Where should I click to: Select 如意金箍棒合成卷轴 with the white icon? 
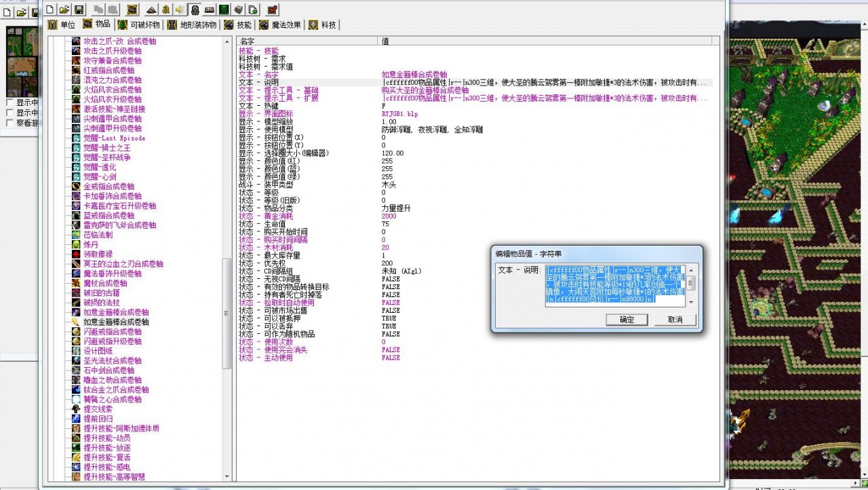116,322
